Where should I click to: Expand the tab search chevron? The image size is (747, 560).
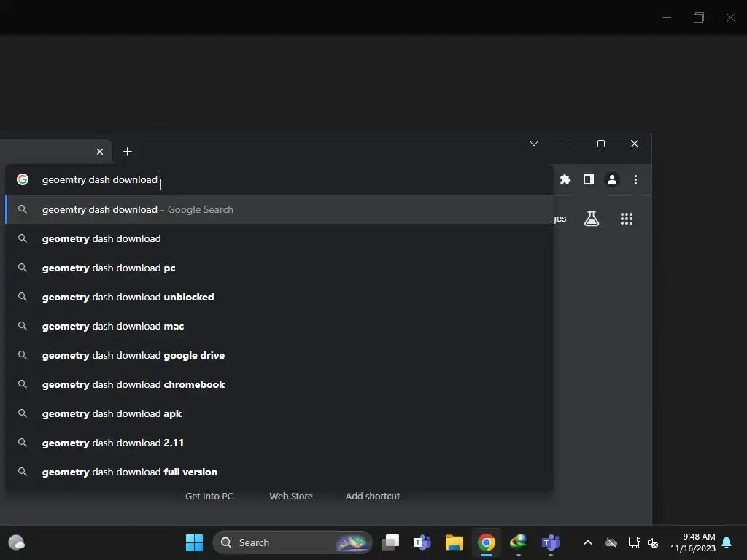533,144
